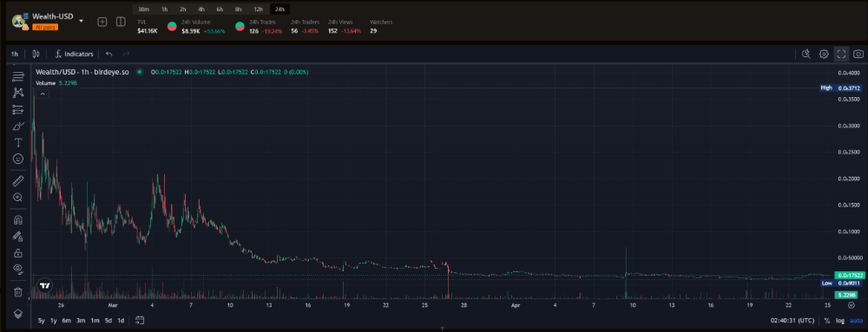The width and height of the screenshot is (868, 332).
Task: Click the TVL $41.16K value
Action: (x=148, y=31)
